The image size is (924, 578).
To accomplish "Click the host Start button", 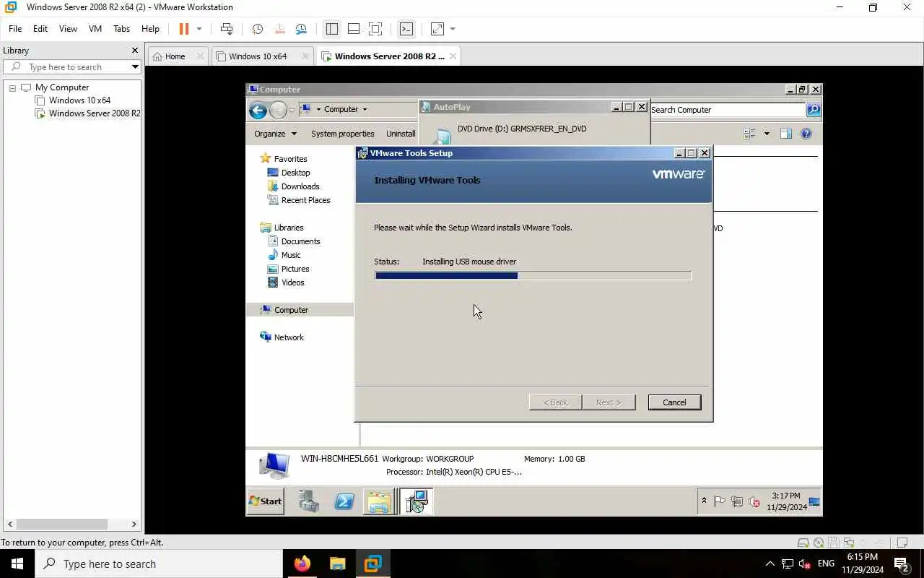I will click(17, 564).
